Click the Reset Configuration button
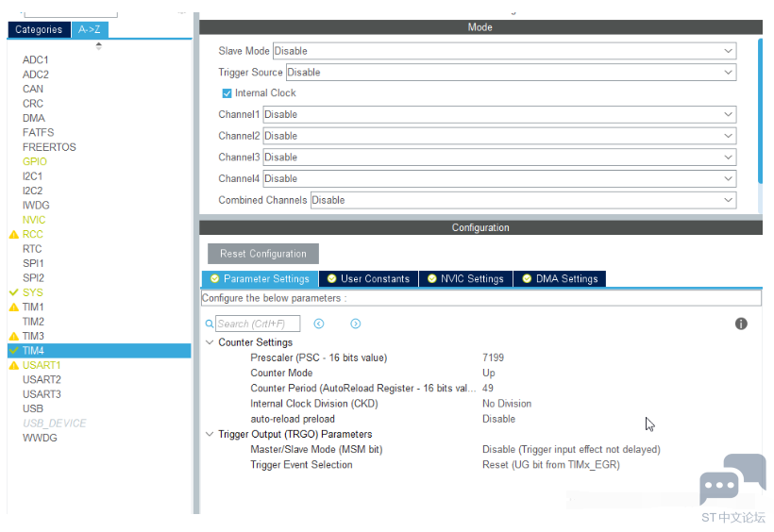The height and width of the screenshot is (532, 774). [263, 254]
